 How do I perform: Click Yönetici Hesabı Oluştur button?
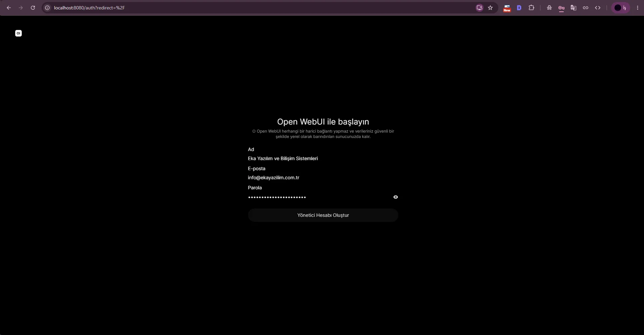[x=323, y=215]
